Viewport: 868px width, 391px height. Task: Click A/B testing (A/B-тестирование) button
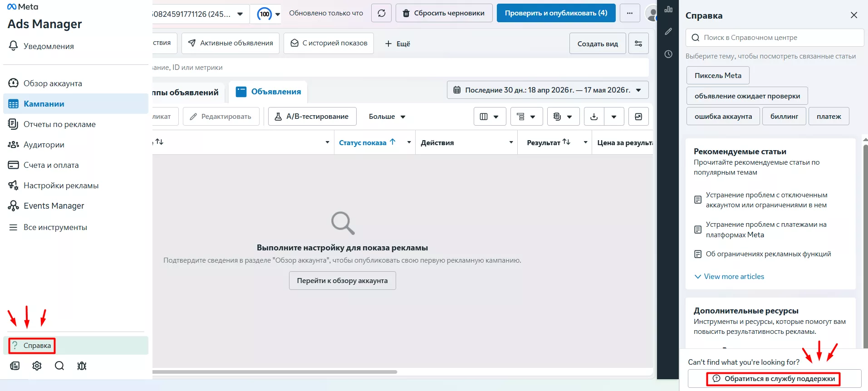click(312, 117)
